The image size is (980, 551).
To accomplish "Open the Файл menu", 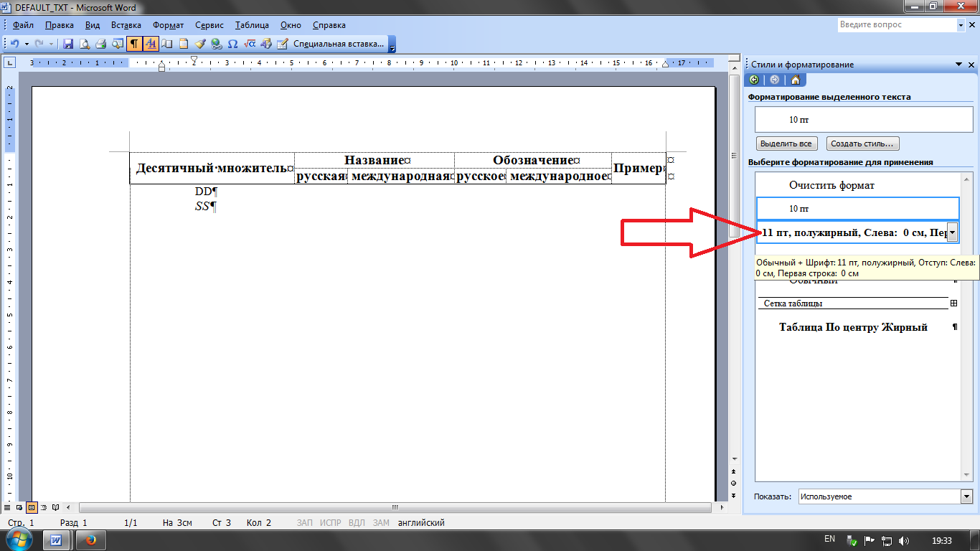I will 23,25.
